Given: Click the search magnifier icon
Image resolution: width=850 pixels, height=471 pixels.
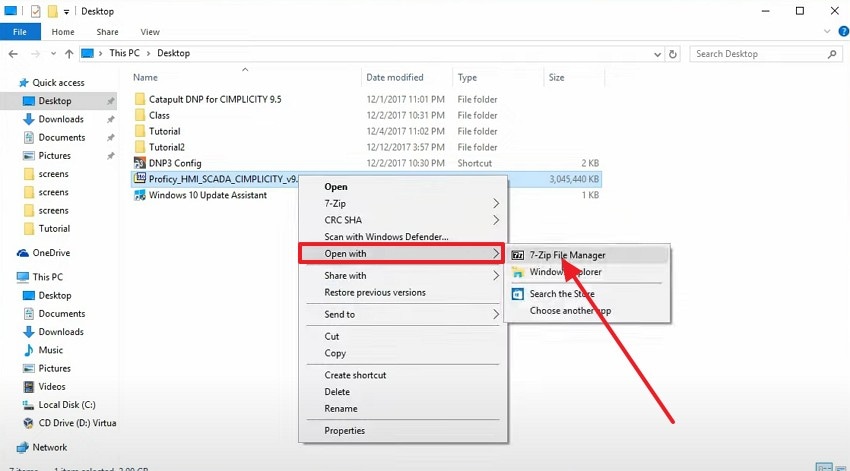Looking at the screenshot, I should pos(832,54).
